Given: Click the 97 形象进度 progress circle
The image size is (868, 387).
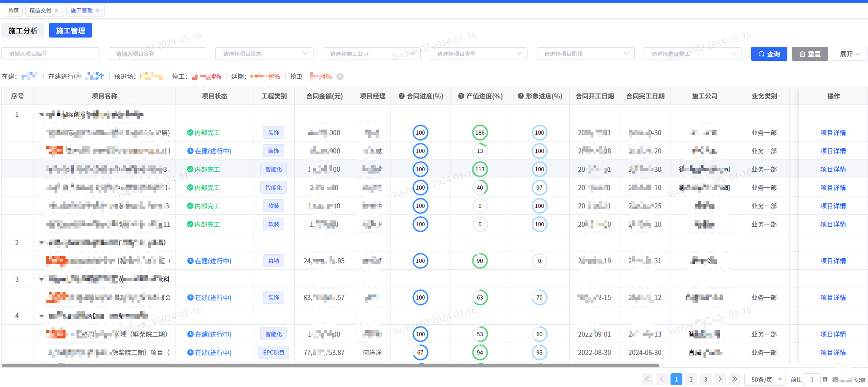Looking at the screenshot, I should 539,187.
